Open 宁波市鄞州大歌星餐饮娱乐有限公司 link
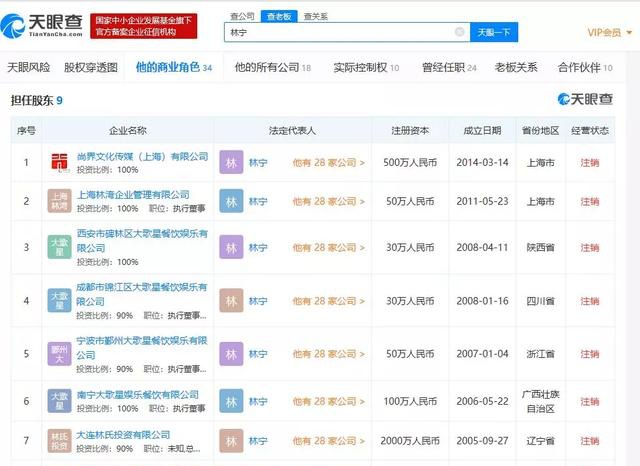 coord(142,348)
